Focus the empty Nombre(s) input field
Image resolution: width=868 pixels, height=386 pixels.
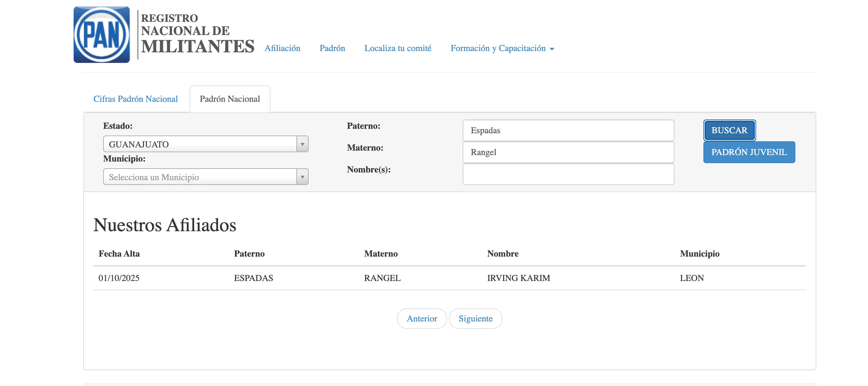pos(568,174)
